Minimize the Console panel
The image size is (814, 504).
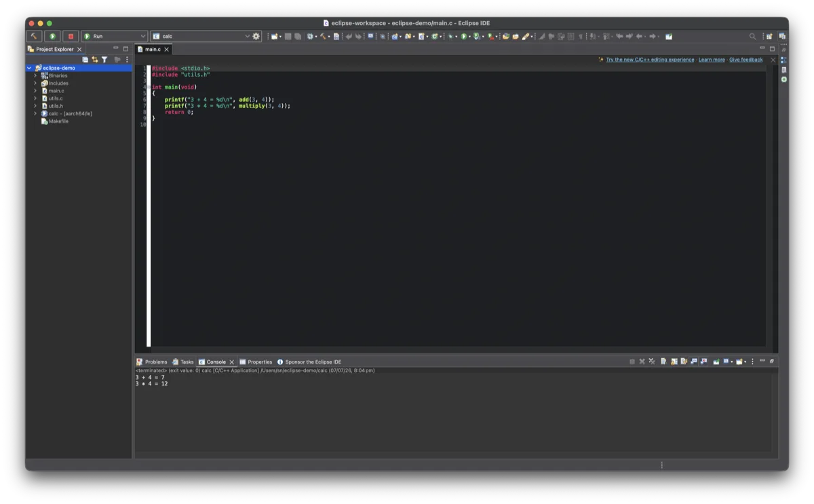[x=762, y=361]
